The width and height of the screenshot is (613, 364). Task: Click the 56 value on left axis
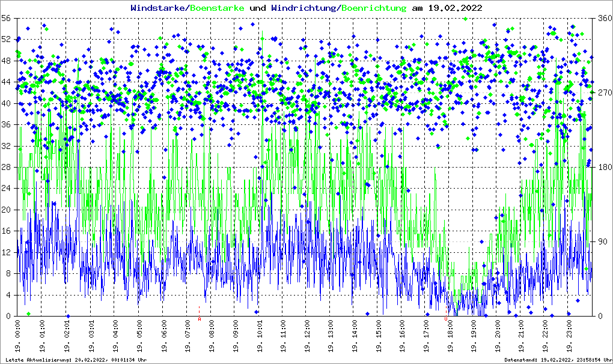7,19
